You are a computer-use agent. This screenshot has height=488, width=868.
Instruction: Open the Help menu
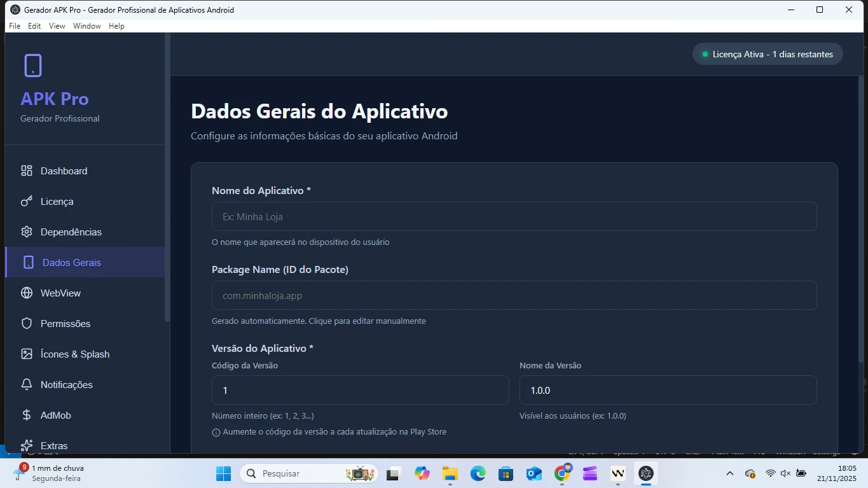(x=116, y=26)
